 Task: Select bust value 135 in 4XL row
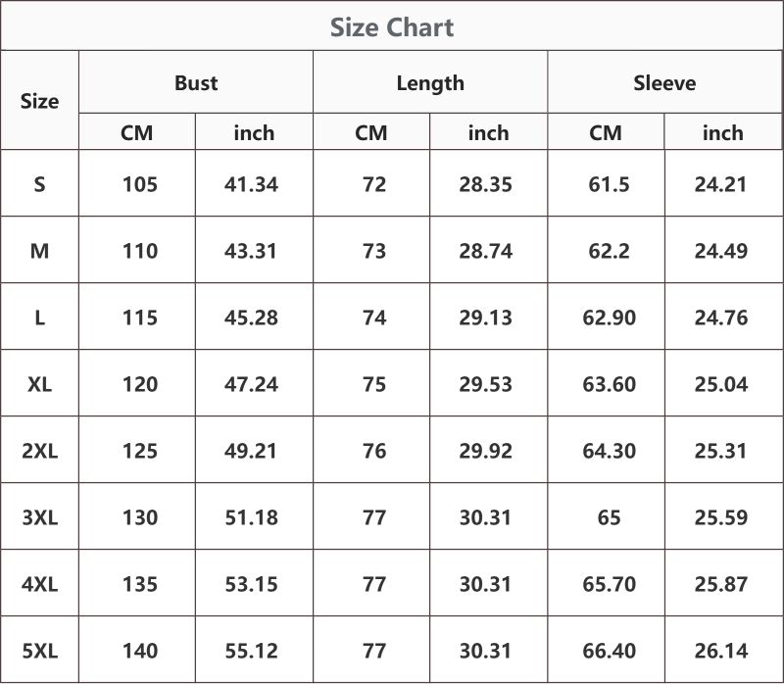pos(140,584)
